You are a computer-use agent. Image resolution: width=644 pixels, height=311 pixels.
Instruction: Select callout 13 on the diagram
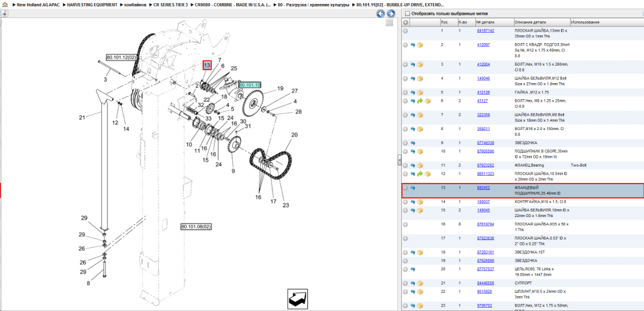tap(207, 65)
